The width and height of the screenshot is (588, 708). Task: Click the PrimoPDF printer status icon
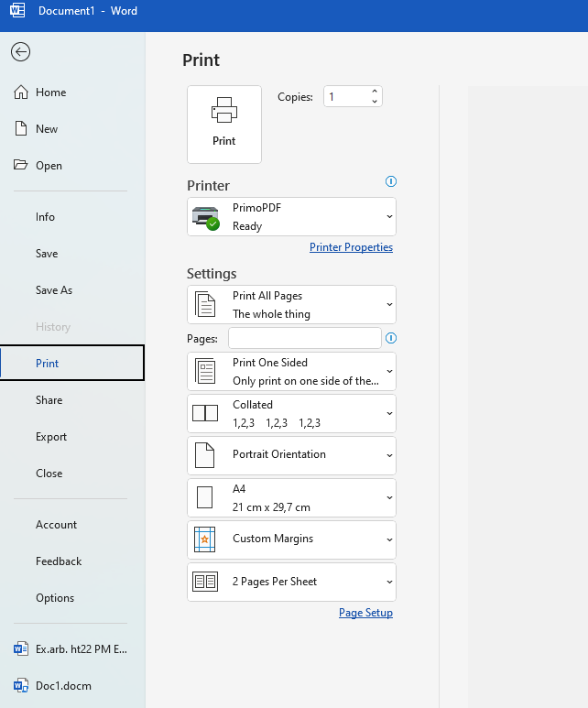(x=205, y=218)
